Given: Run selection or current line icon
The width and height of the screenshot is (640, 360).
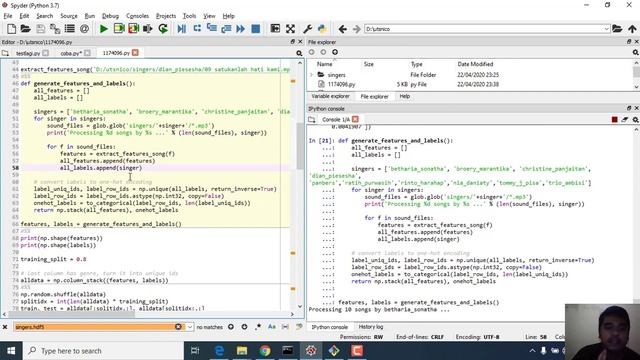Looking at the screenshot, I should point(148,29).
